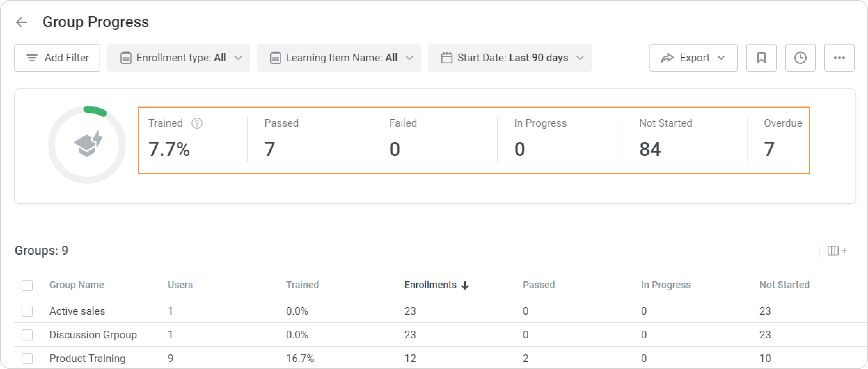
Task: Open the three-dots more options menu
Action: pos(839,58)
